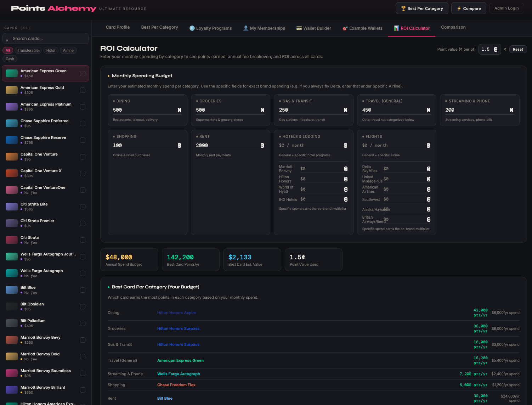Click the Bilt Blue card icon
This screenshot has height=405, width=532.
[x=12, y=290]
